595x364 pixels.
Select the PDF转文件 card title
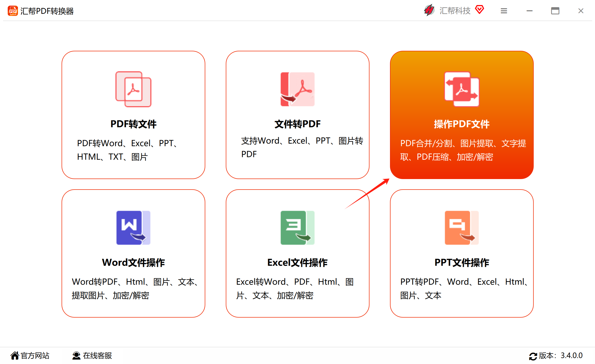coord(133,124)
